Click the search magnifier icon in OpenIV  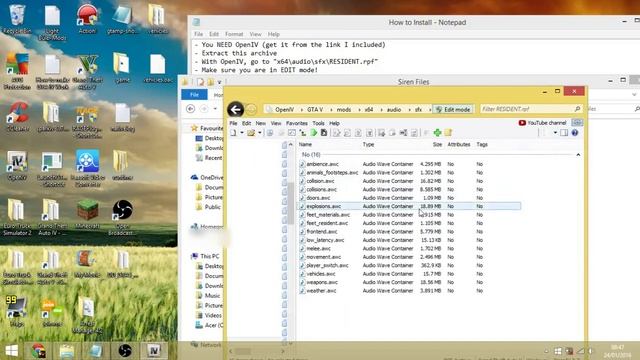coord(577,109)
